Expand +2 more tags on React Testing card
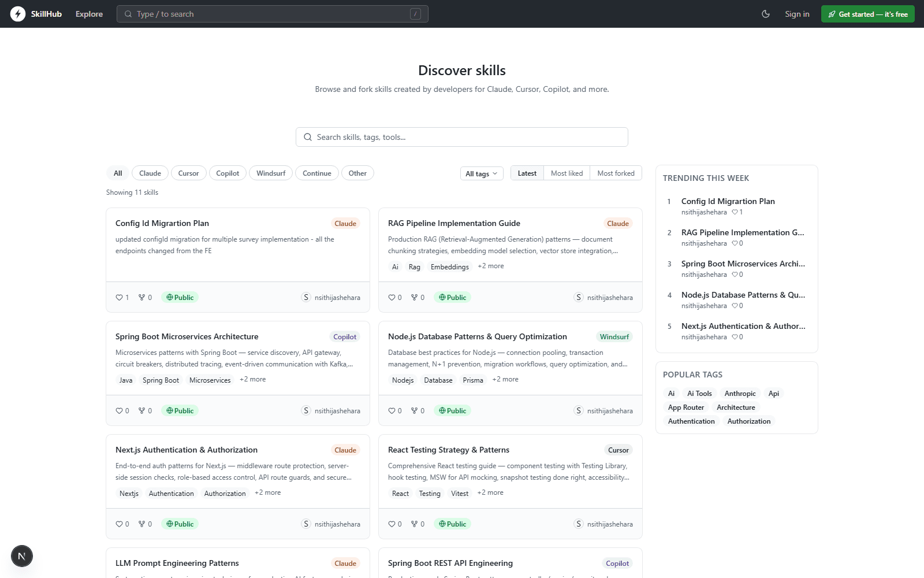Viewport: 924px width, 578px height. pos(490,492)
